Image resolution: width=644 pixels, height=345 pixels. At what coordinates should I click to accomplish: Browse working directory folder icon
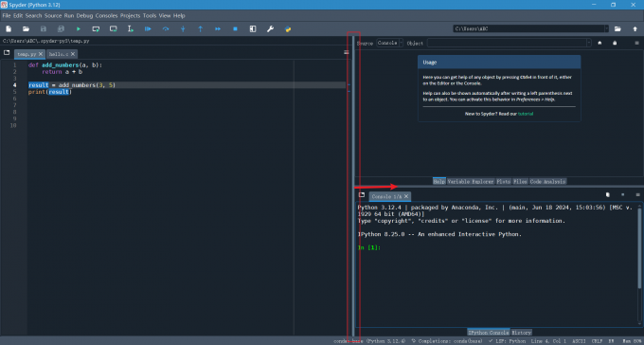click(617, 28)
